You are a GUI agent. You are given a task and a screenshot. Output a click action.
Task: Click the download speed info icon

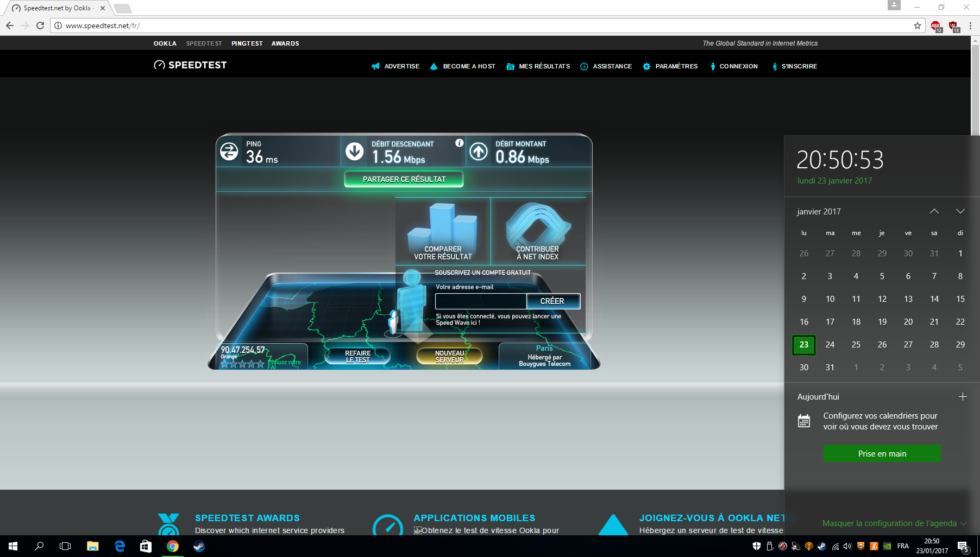[460, 143]
